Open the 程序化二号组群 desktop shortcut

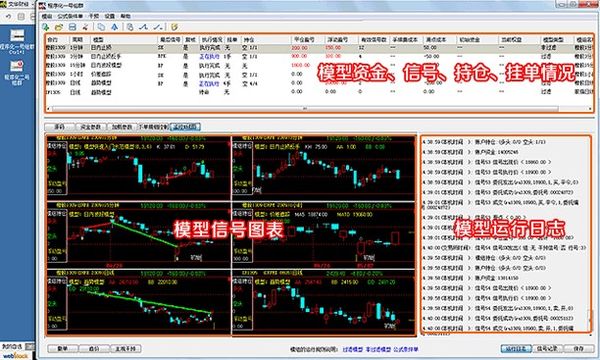16,72
